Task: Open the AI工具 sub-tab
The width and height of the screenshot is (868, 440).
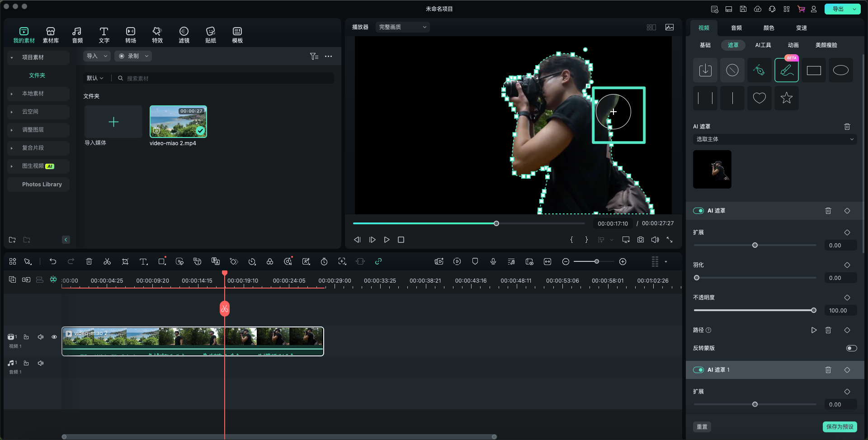Action: pos(763,45)
